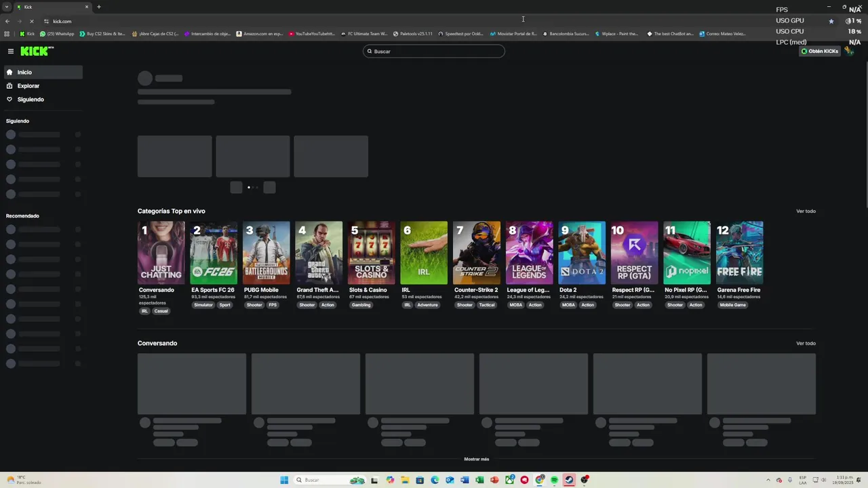Open the NoPixel RP category cover
The width and height of the screenshot is (868, 488).
(x=687, y=253)
